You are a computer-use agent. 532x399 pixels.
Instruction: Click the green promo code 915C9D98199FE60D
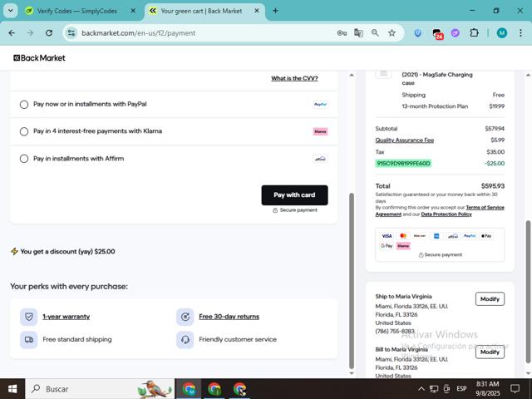tap(403, 164)
